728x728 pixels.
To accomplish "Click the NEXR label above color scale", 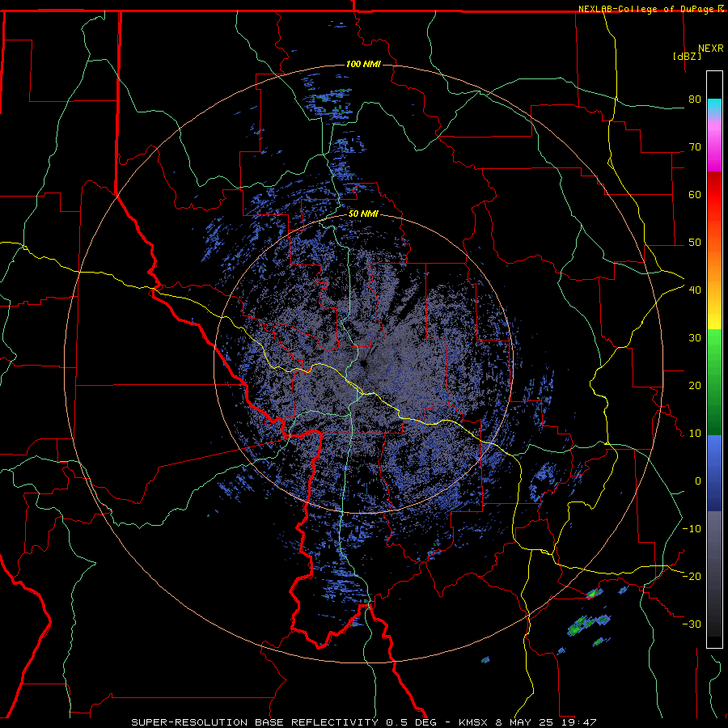I will pos(710,49).
